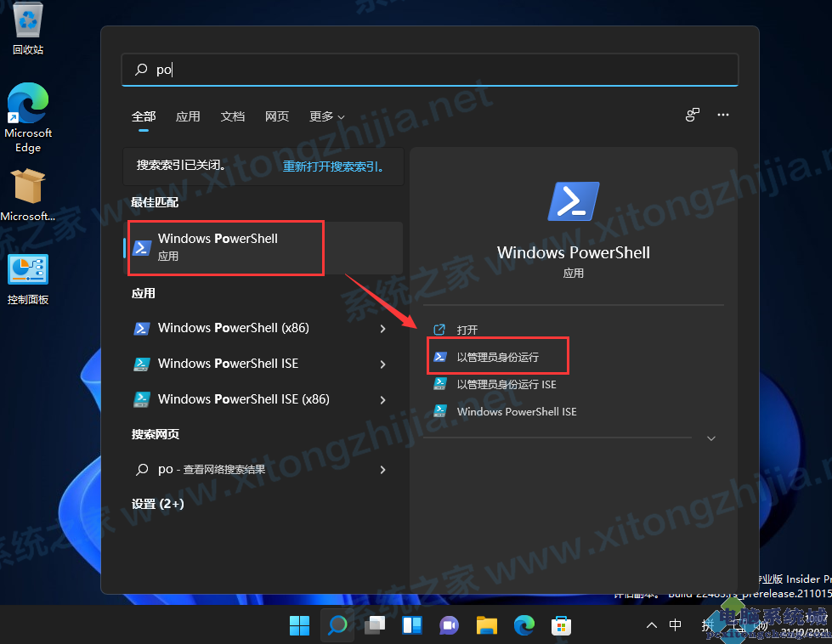Click the 搜索网页 heading
The width and height of the screenshot is (832, 644).
[155, 434]
